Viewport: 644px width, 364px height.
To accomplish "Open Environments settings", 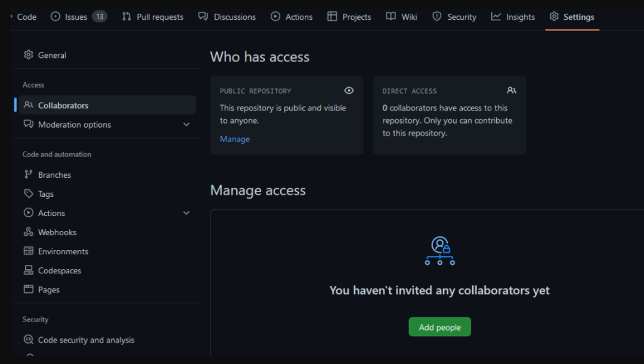I will (x=107, y=251).
